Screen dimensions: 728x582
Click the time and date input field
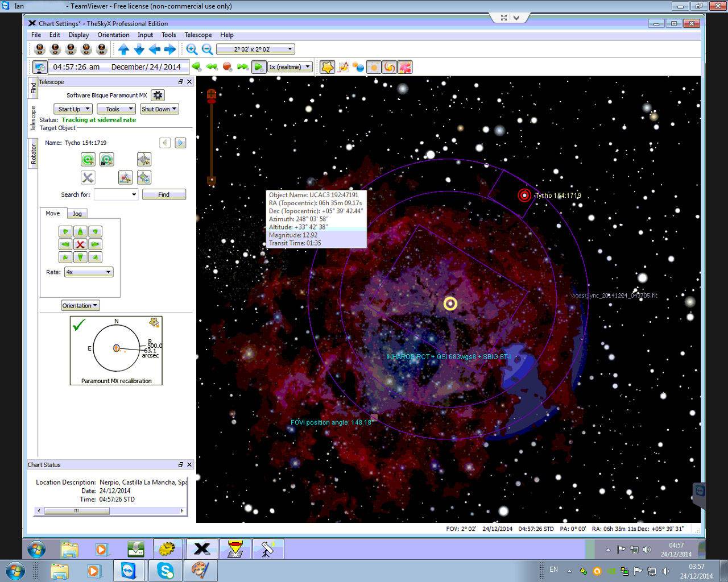pos(118,67)
